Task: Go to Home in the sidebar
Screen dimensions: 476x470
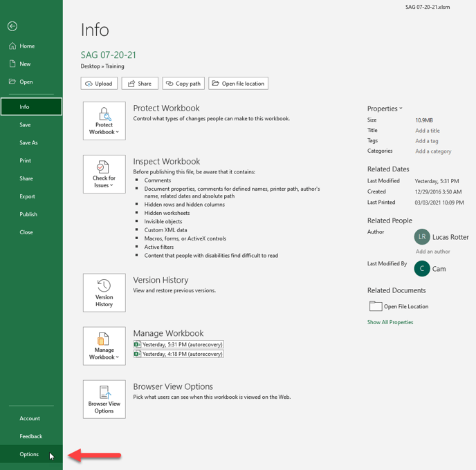Action: coord(27,46)
